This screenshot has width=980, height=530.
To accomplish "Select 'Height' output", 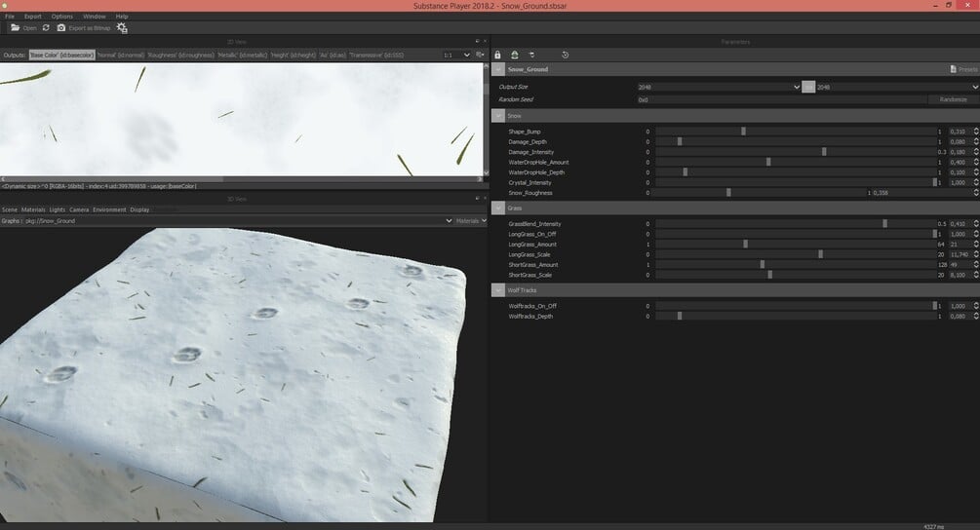I will click(x=294, y=55).
